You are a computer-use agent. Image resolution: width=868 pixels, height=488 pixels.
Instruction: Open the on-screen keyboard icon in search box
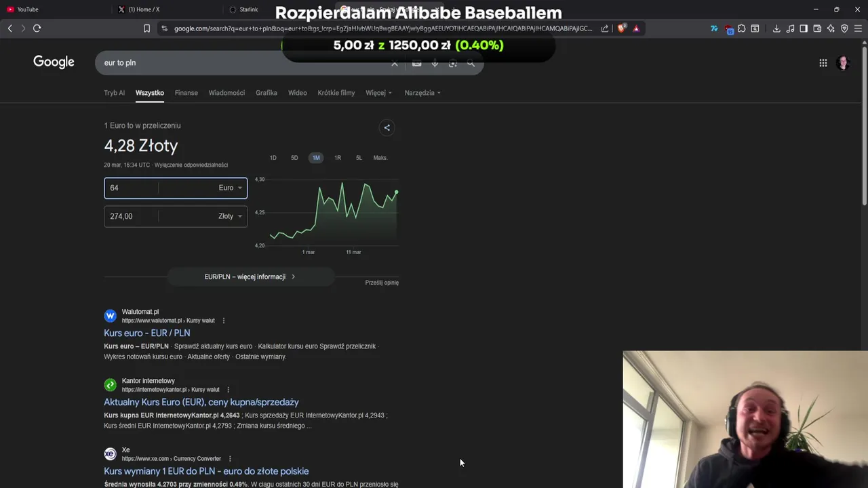tap(416, 63)
